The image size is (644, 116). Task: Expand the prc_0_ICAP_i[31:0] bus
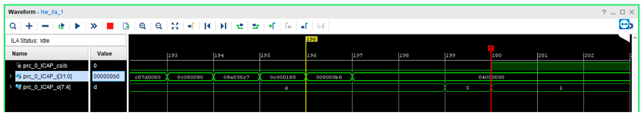10,76
